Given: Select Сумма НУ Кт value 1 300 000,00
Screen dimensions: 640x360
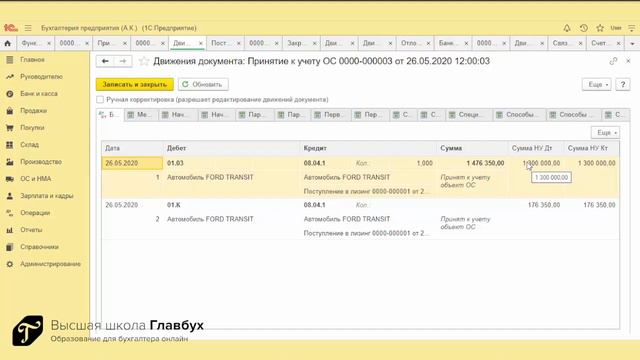Looking at the screenshot, I should (x=597, y=163).
